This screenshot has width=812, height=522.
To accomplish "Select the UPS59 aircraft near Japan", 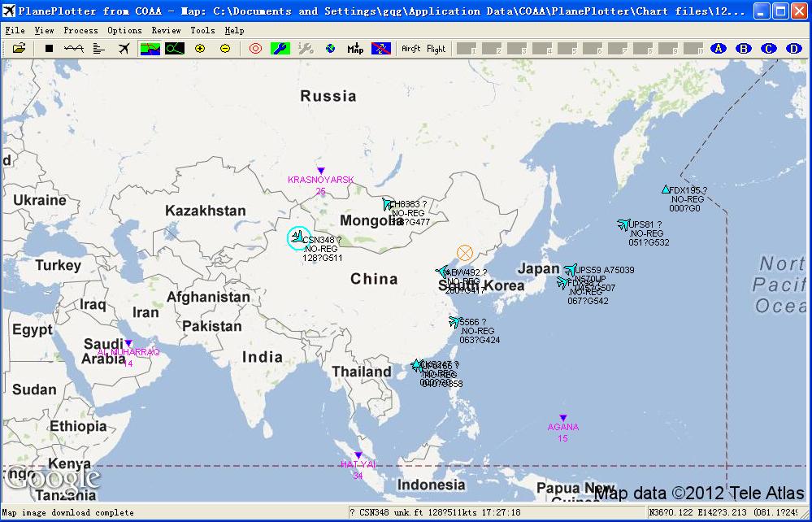I will point(570,269).
